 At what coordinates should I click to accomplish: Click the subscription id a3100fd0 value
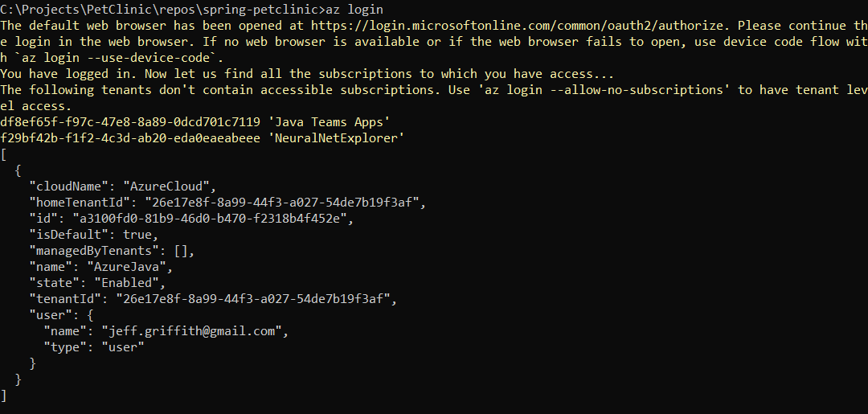[210, 219]
